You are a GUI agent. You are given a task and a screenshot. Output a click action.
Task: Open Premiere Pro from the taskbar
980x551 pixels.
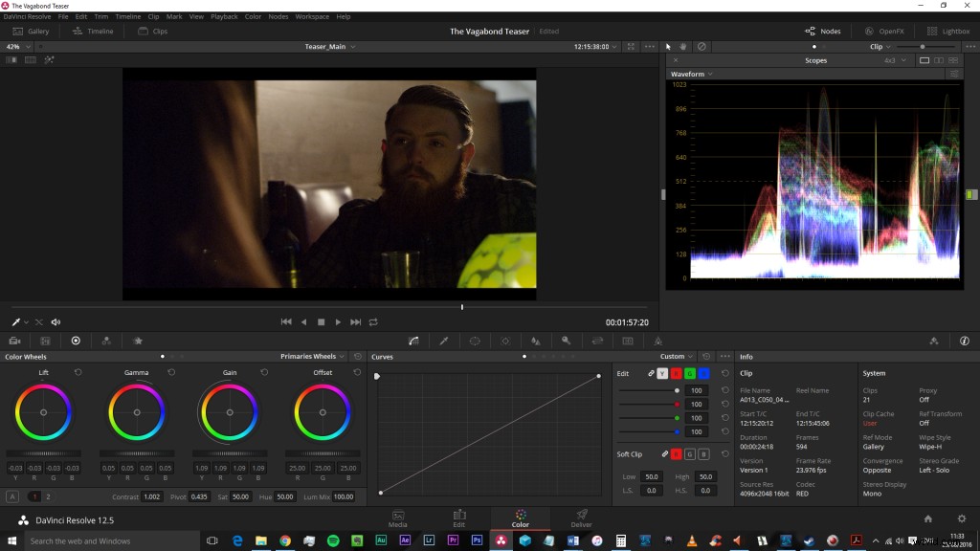point(453,540)
